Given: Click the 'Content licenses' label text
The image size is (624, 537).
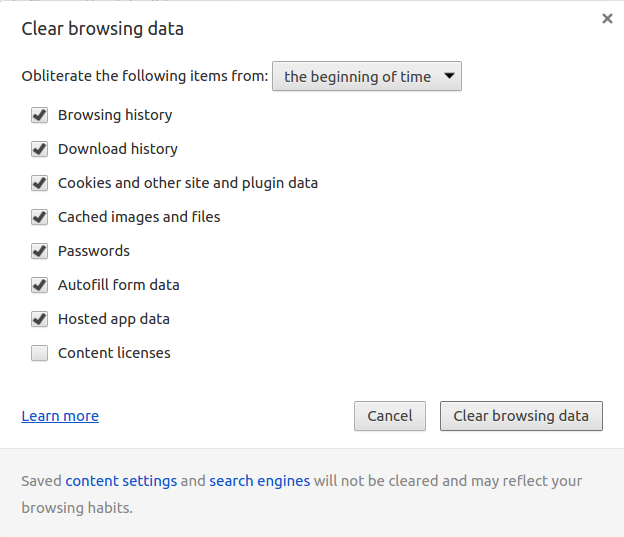Looking at the screenshot, I should (x=114, y=353).
